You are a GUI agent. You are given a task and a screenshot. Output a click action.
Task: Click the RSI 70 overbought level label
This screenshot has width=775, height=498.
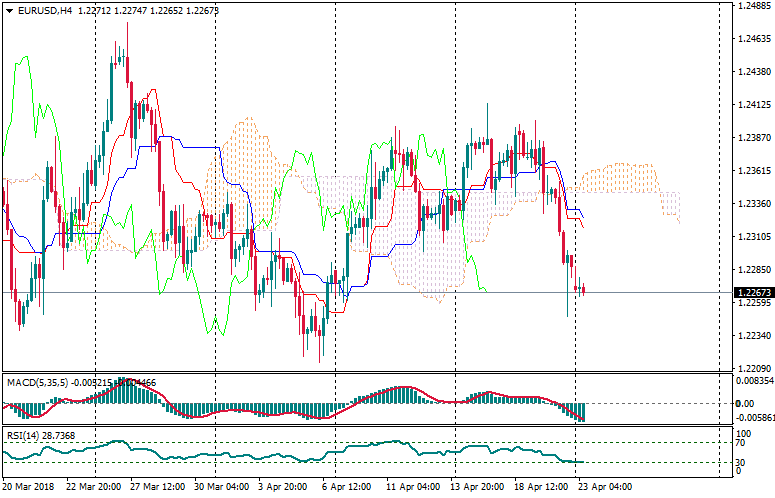pyautogui.click(x=741, y=414)
